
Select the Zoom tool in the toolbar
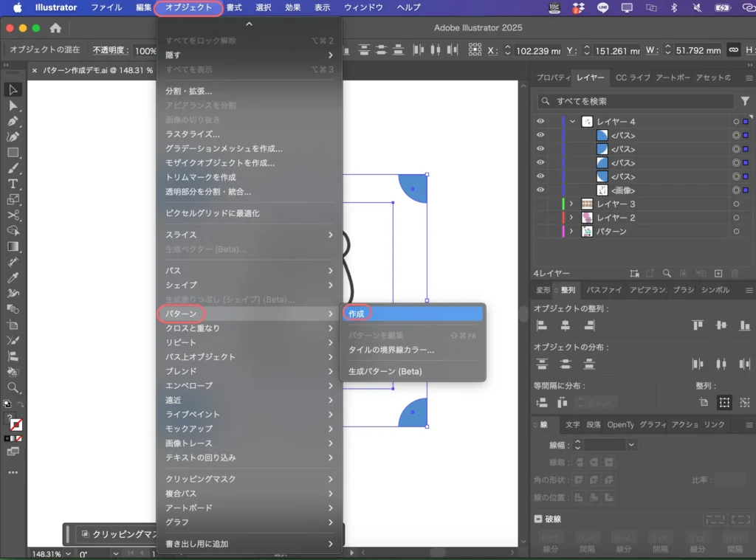pyautogui.click(x=11, y=387)
